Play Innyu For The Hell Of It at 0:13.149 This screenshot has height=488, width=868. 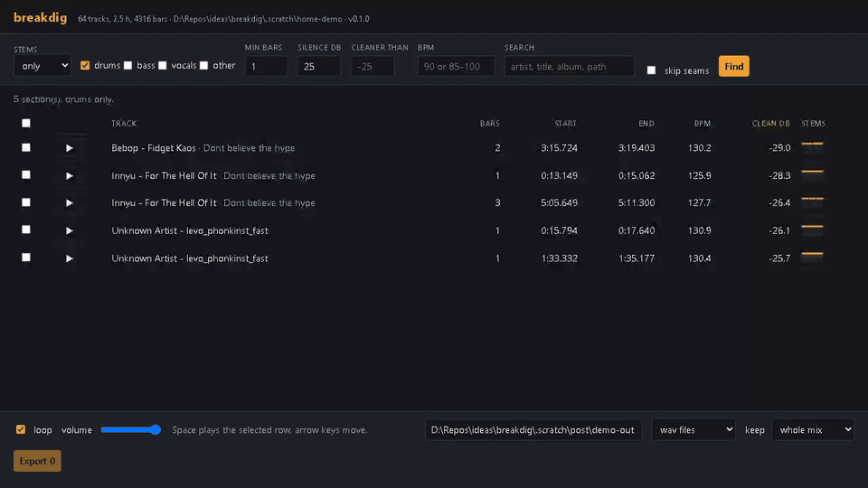pyautogui.click(x=70, y=176)
